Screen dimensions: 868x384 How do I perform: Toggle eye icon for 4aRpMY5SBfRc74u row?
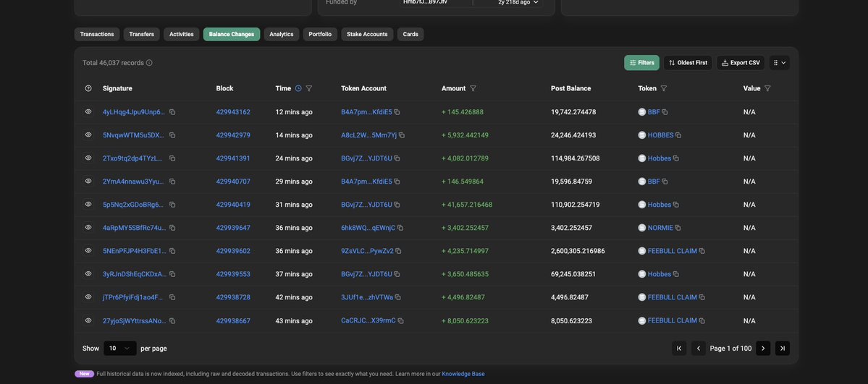point(88,228)
